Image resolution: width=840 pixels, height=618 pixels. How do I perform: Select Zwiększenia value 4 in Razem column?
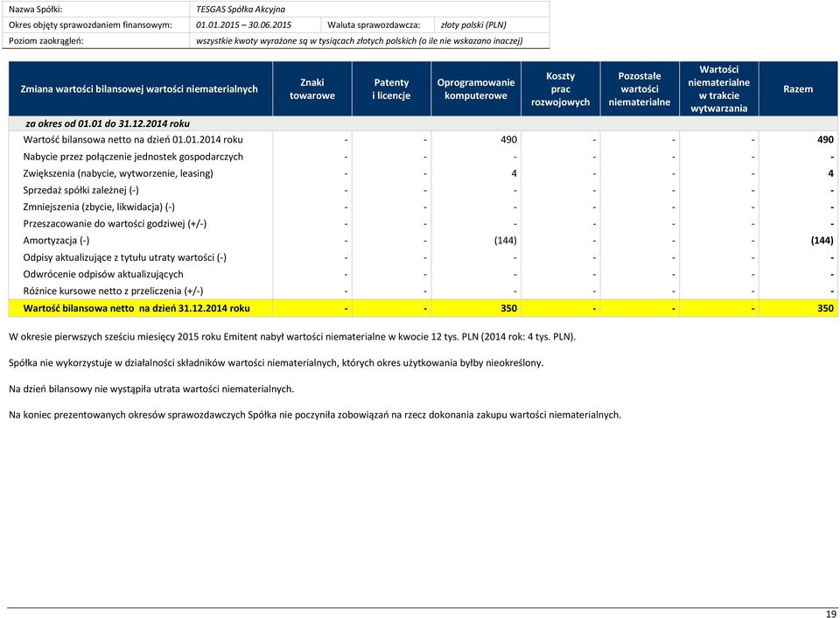[x=831, y=173]
